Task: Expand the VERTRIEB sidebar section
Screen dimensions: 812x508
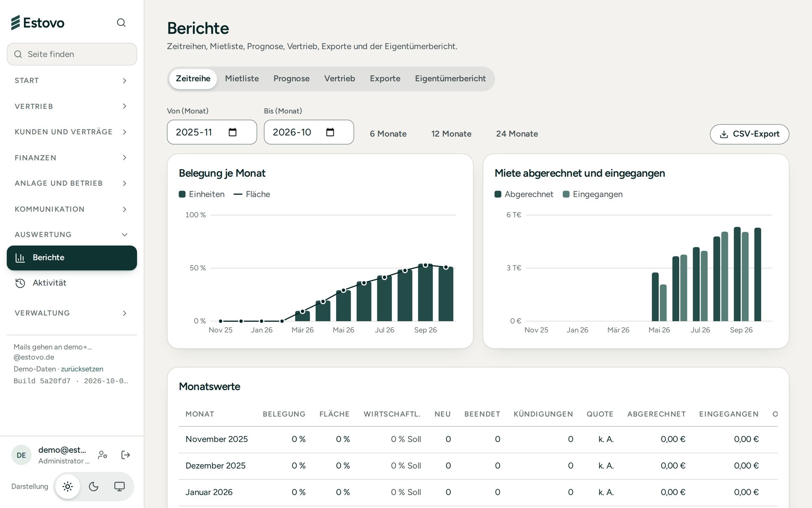Action: 72,106
